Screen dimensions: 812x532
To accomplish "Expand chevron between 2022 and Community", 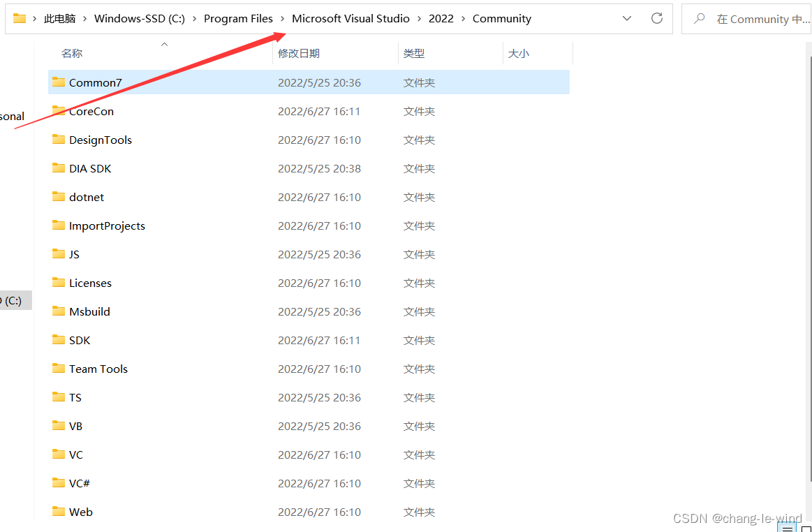I will pos(463,19).
